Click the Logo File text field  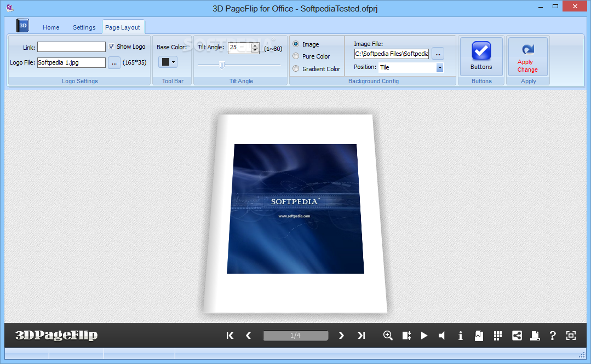71,62
